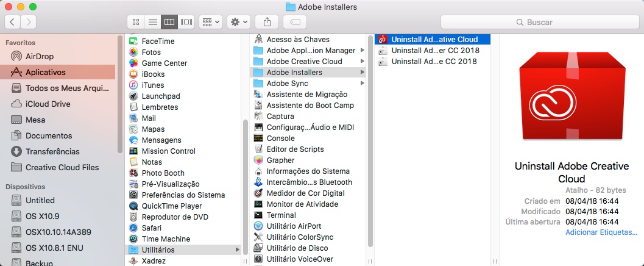Expand the Utilitários folder arrow

point(238,250)
